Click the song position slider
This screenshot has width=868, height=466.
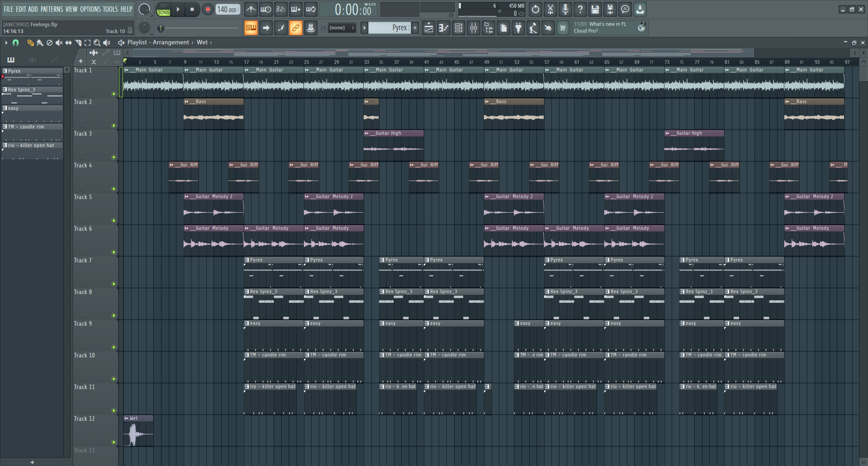click(x=199, y=28)
